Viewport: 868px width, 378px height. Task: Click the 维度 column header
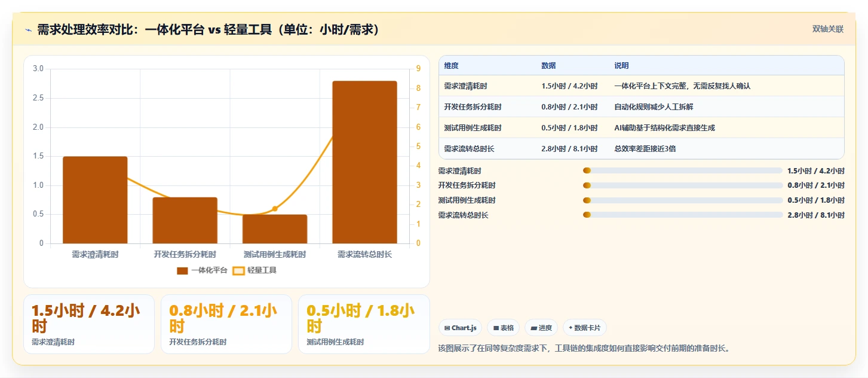[x=452, y=66]
